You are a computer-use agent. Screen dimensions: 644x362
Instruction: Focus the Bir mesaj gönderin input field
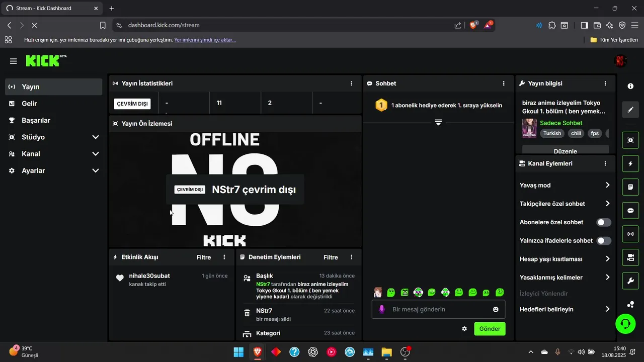pyautogui.click(x=438, y=309)
